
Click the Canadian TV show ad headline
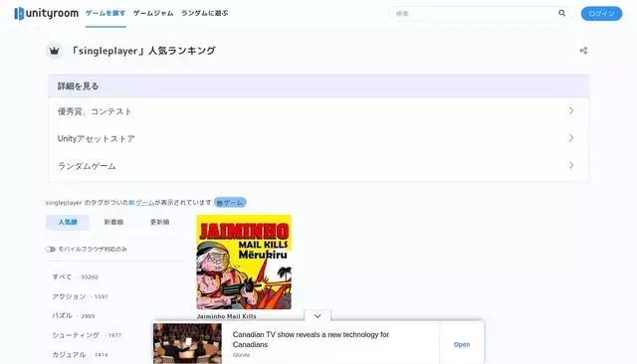tap(311, 340)
